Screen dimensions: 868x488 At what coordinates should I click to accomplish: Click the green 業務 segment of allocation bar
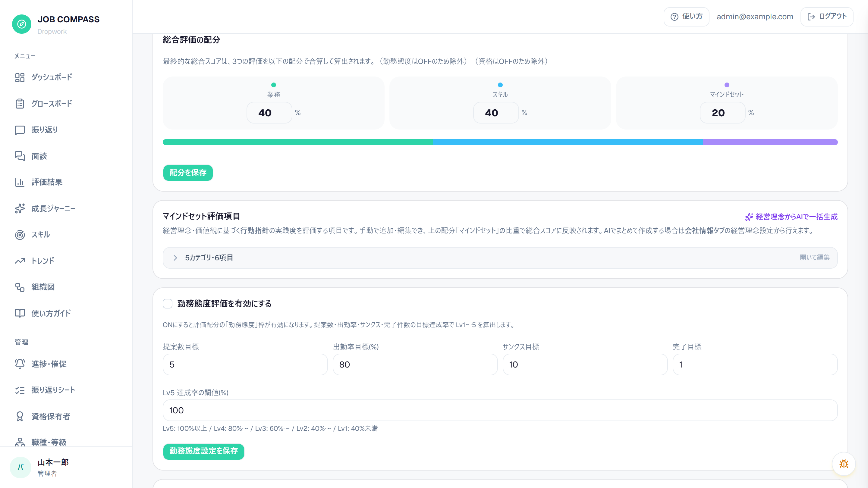tap(297, 142)
